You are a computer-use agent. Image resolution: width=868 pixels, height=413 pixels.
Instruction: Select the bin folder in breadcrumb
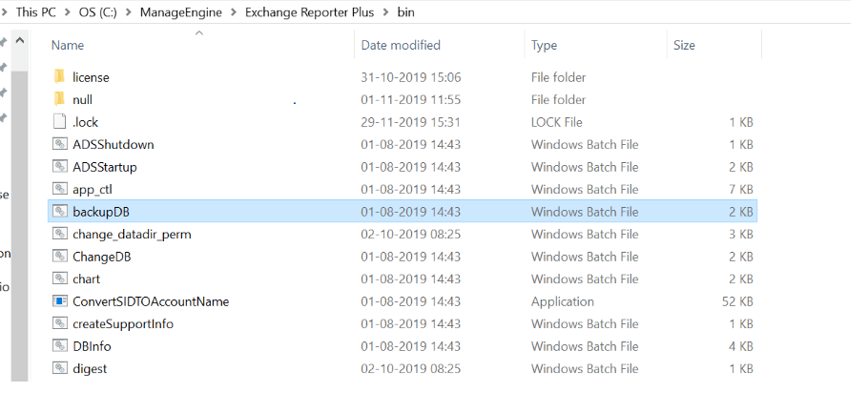405,12
